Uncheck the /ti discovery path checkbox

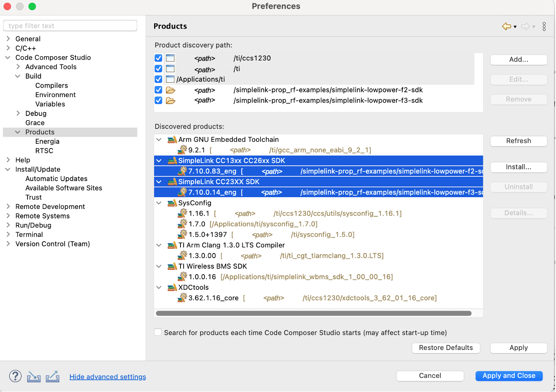(158, 69)
